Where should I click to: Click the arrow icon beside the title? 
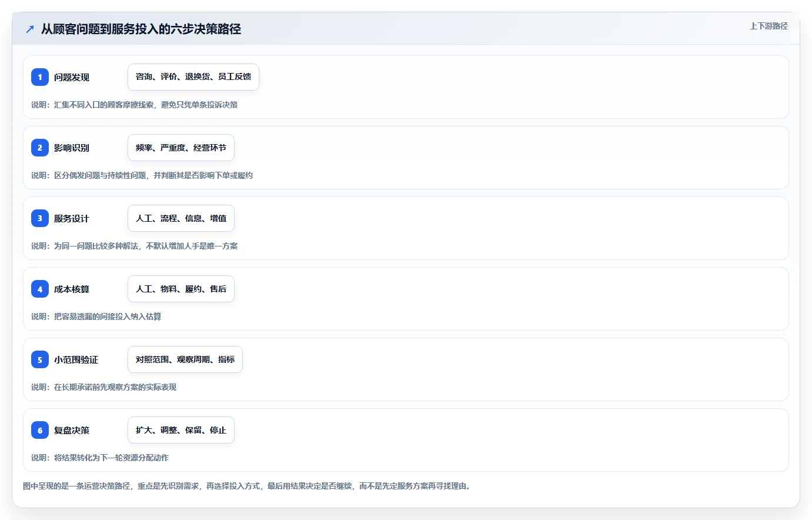click(x=30, y=29)
